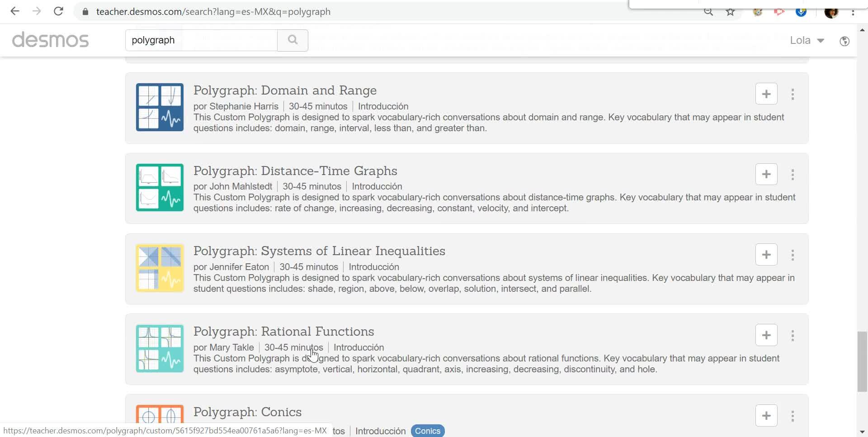This screenshot has height=437, width=868.
Task: Click '30-45 minutos' on Domain and Range
Action: pyautogui.click(x=318, y=106)
